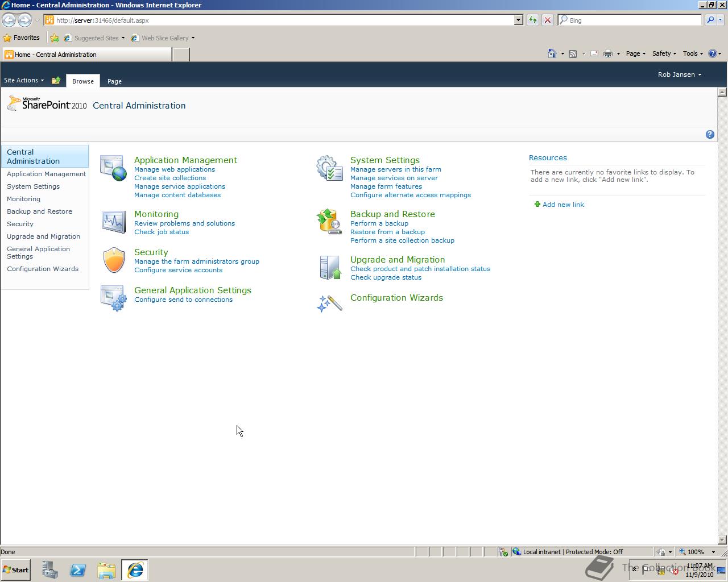Viewport: 728px width, 582px height.
Task: Click the Perform a backup link
Action: 379,223
